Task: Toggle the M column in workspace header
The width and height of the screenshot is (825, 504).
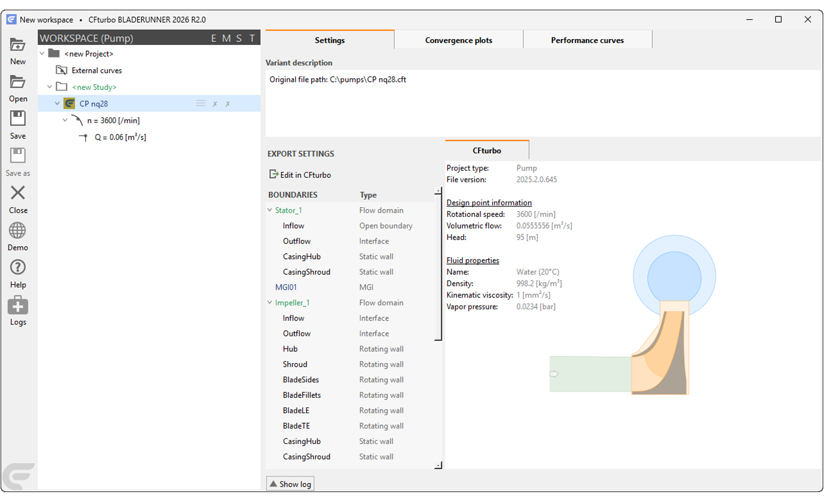Action: coord(227,38)
